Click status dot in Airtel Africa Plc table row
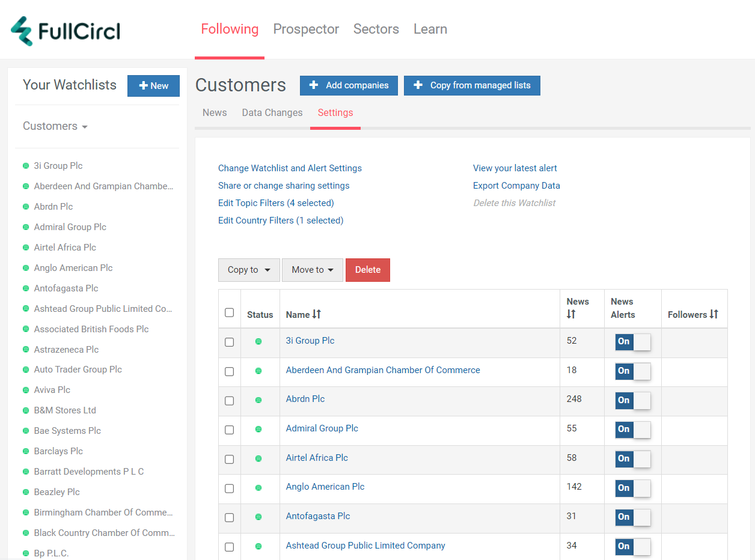This screenshot has width=755, height=560. 258,458
